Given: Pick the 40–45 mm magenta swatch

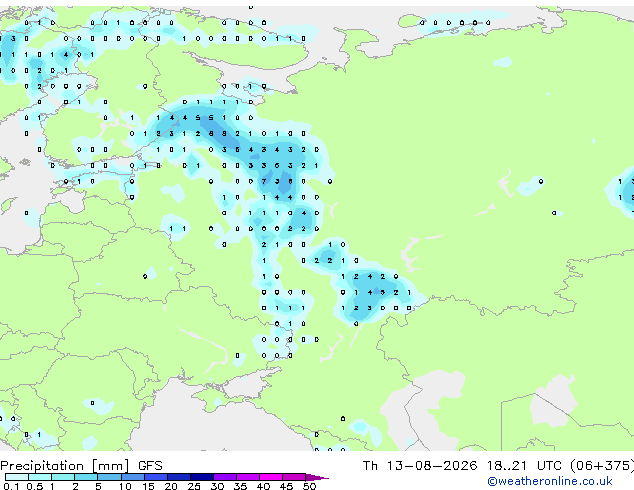Looking at the screenshot, I should pyautogui.click(x=271, y=477).
